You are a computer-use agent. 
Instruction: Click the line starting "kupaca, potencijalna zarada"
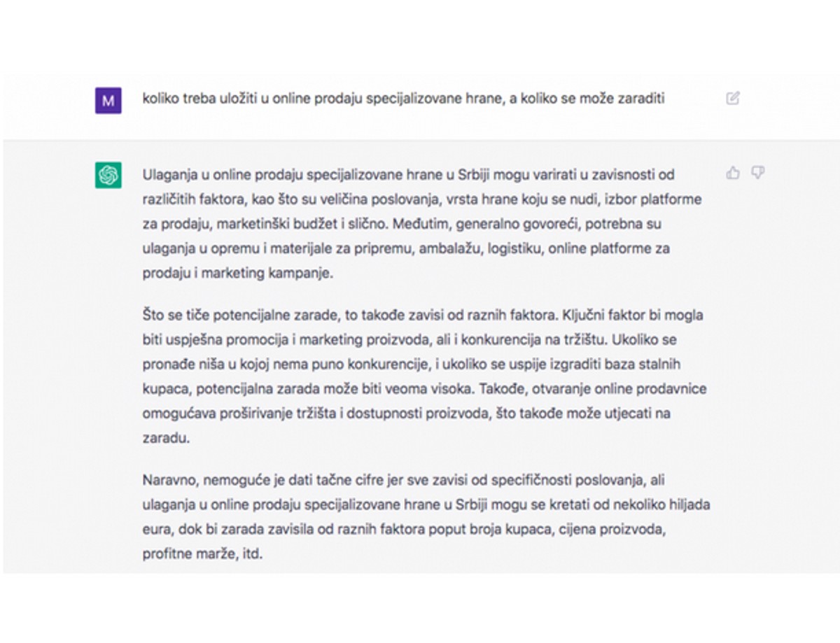pos(424,389)
